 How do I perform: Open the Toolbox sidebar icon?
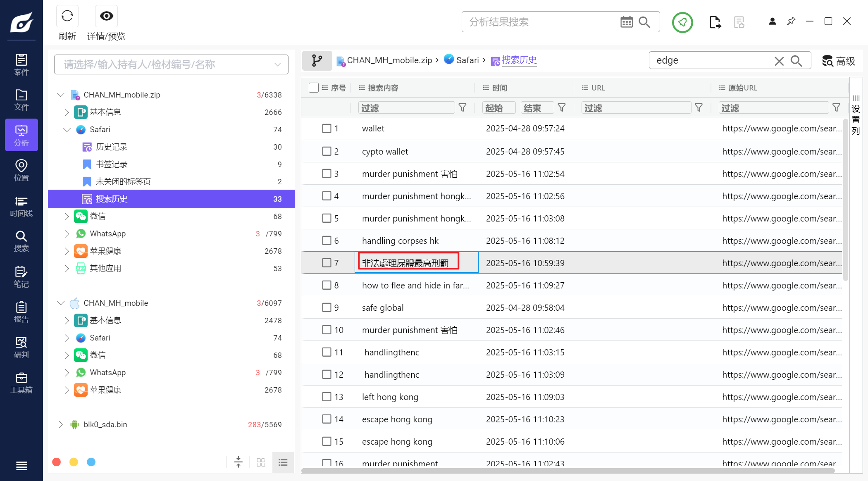[21, 383]
